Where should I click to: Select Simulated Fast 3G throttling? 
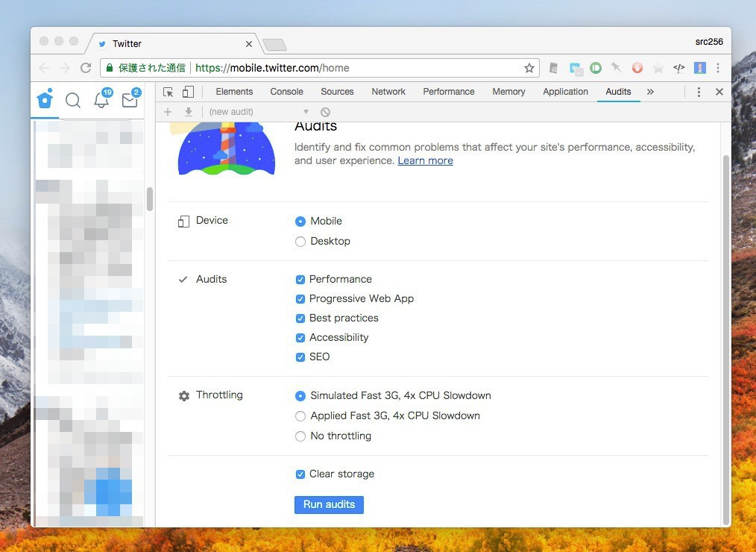coord(300,395)
